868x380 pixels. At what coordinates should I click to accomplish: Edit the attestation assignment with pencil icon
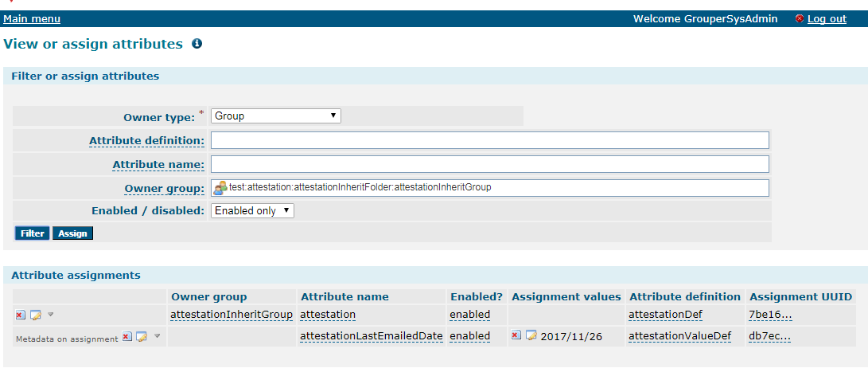click(36, 315)
